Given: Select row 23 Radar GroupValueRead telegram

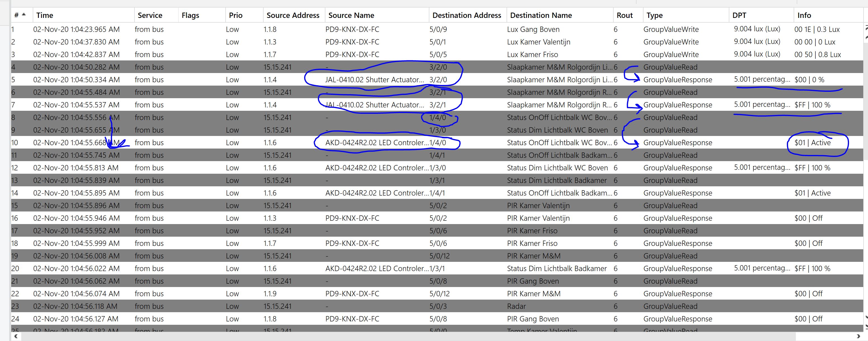Looking at the screenshot, I should point(516,306).
